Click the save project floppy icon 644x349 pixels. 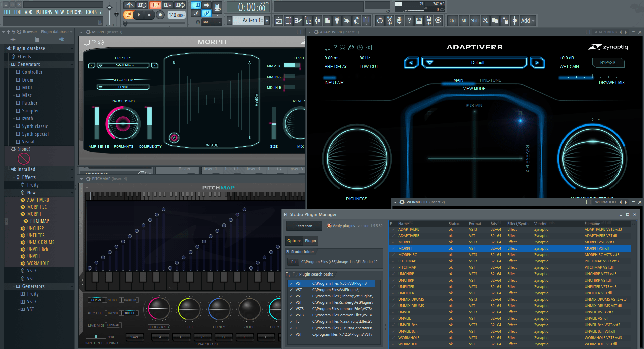[419, 21]
